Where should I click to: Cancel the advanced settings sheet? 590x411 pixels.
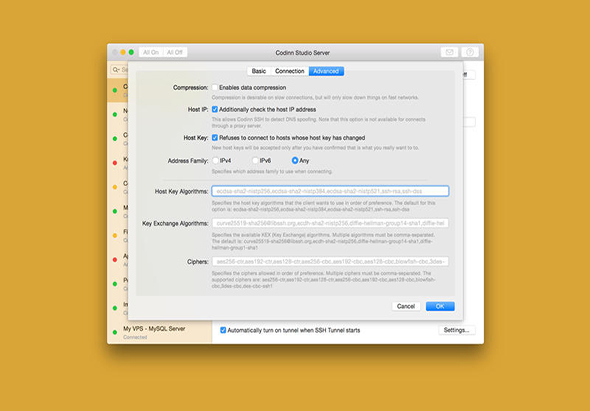click(x=406, y=306)
